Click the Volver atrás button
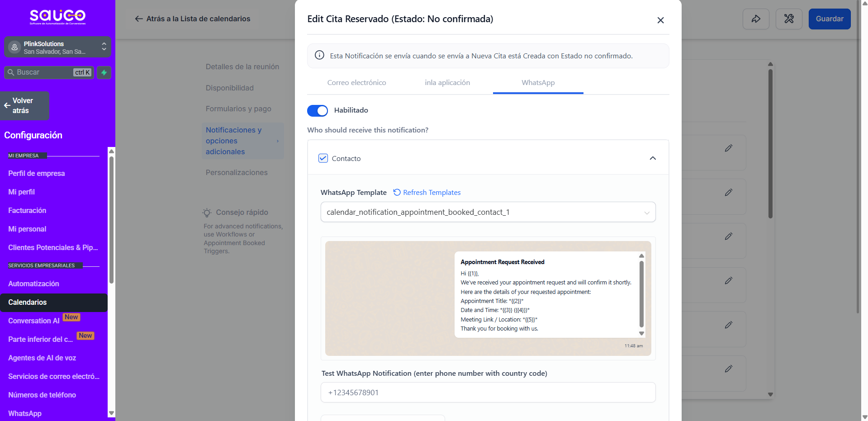Image resolution: width=868 pixels, height=421 pixels. point(25,106)
